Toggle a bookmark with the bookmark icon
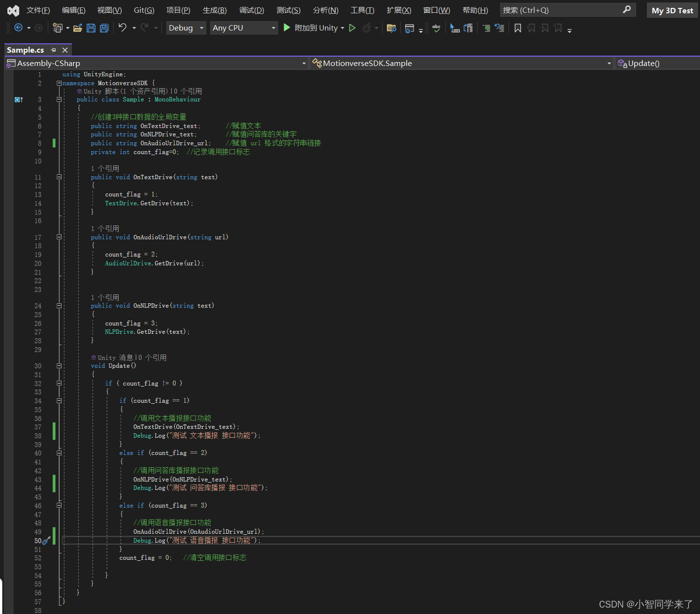Viewport: 700px width, 614px height. (518, 28)
